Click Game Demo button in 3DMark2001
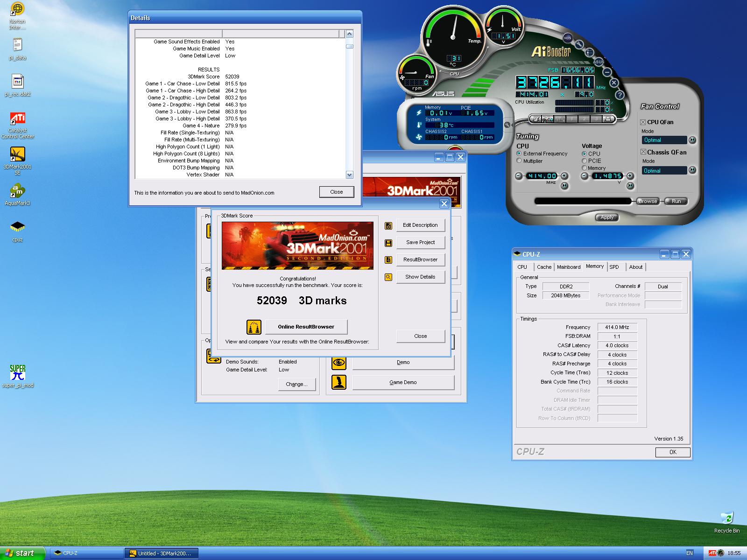747x560 pixels. (403, 382)
